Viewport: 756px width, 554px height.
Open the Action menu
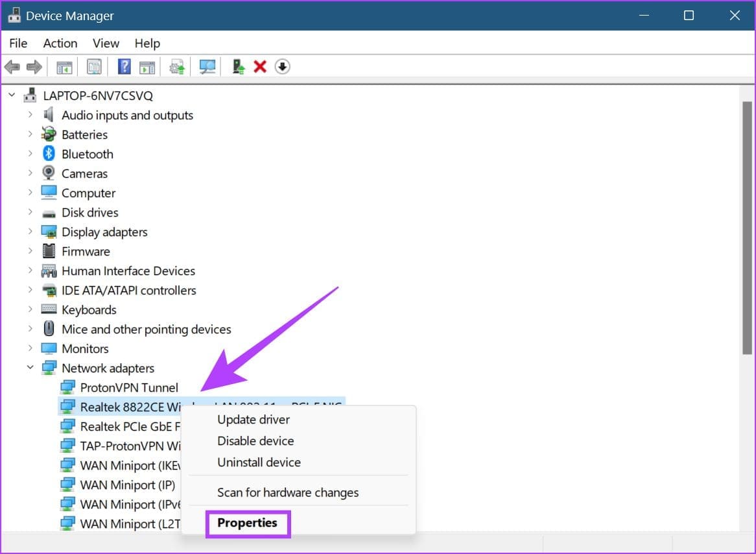[x=60, y=43]
